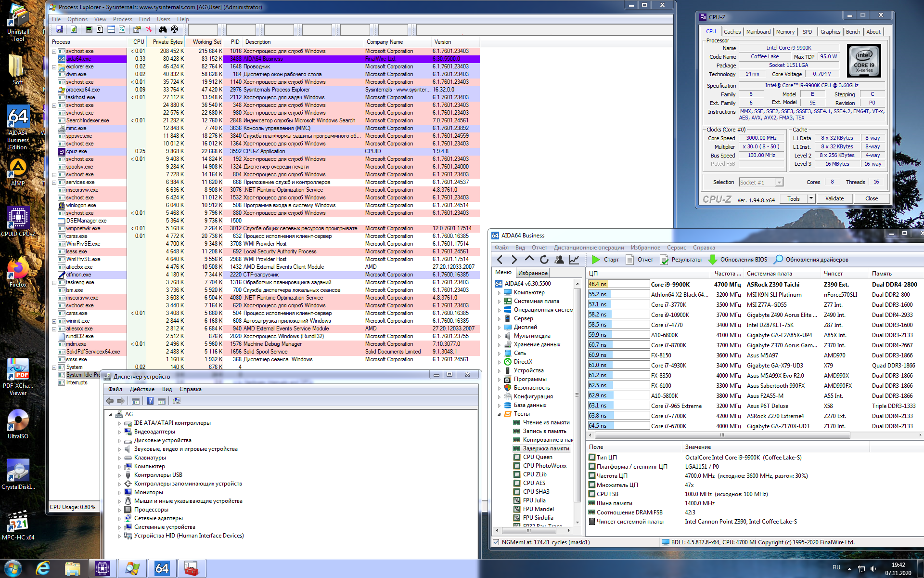
Task: Select the aida64.exe process row
Action: pyautogui.click(x=78, y=59)
